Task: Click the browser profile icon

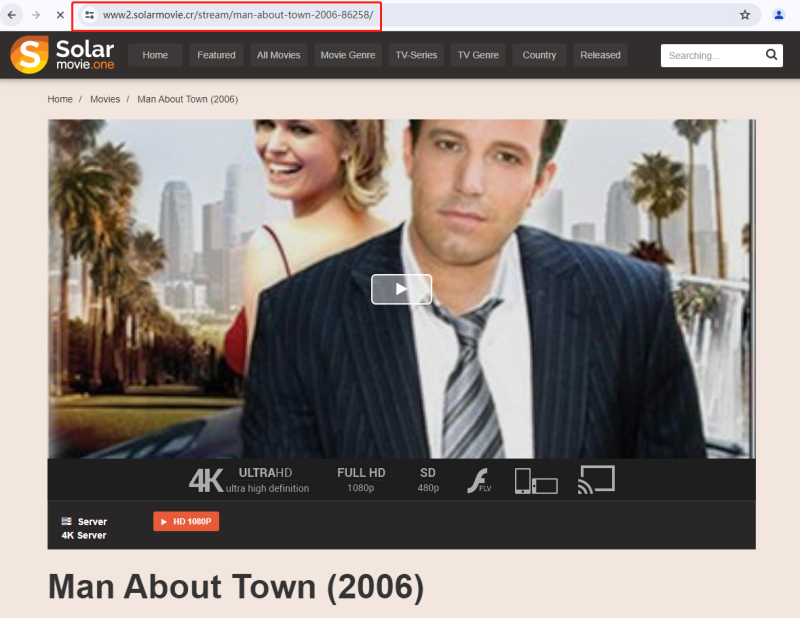Action: click(778, 16)
